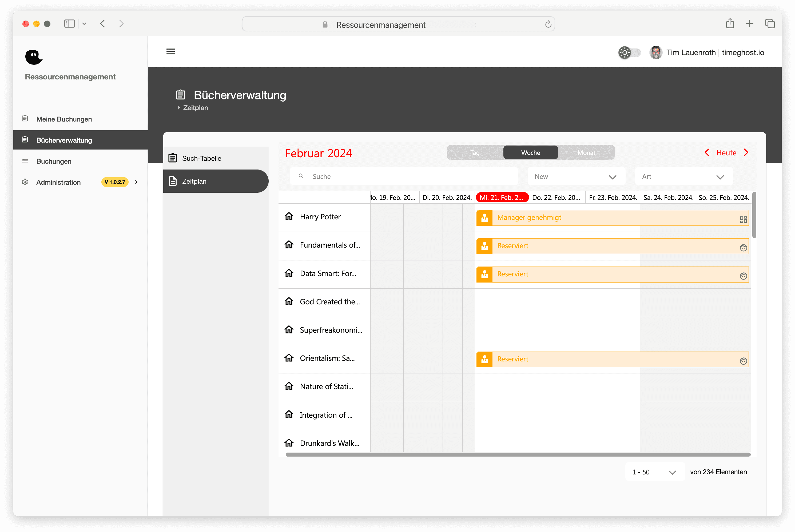Click the Meine Buchungen sidebar icon
795x532 pixels.
pos(25,119)
